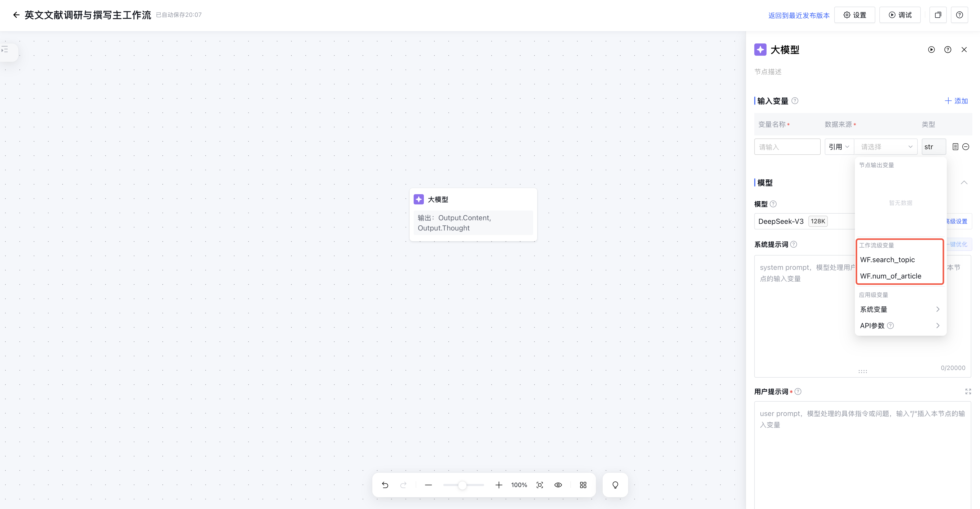
Task: Remove the input variable with minus icon
Action: [x=965, y=147]
